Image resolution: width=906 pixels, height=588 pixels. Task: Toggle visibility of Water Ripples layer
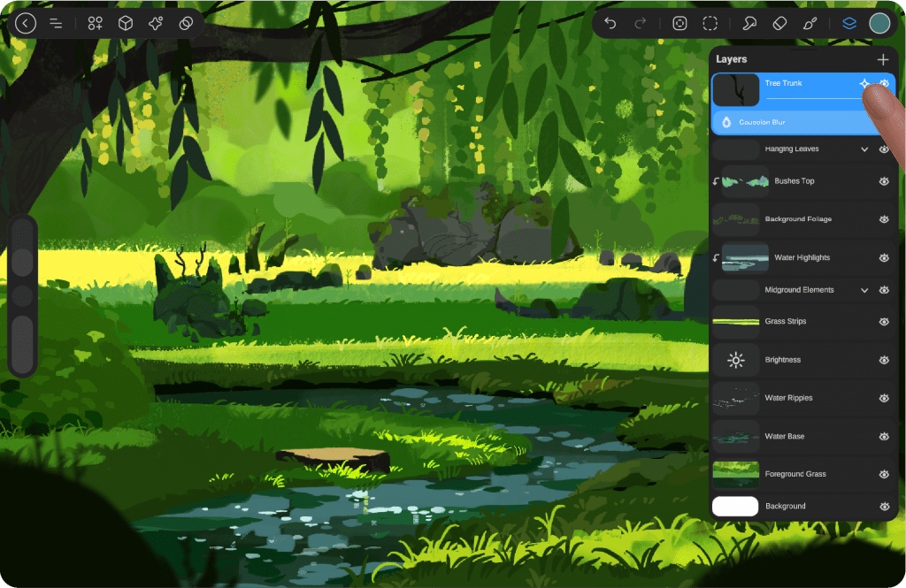pos(883,398)
